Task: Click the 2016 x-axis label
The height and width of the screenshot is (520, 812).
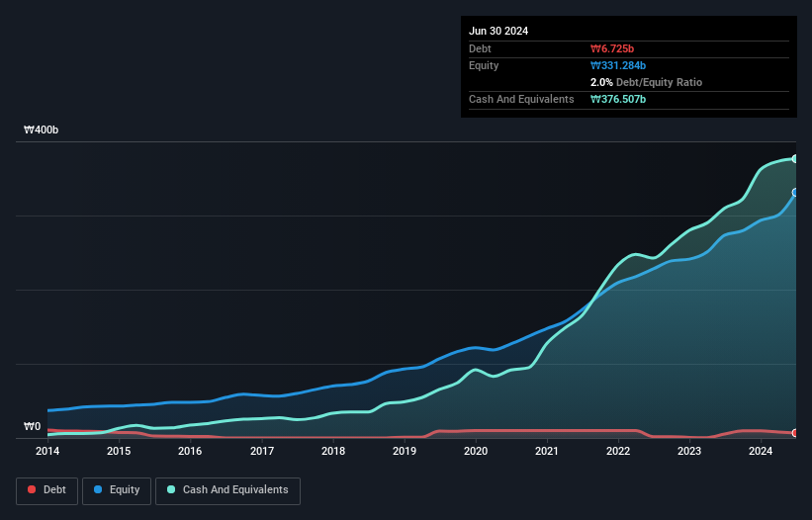Action: pos(190,451)
